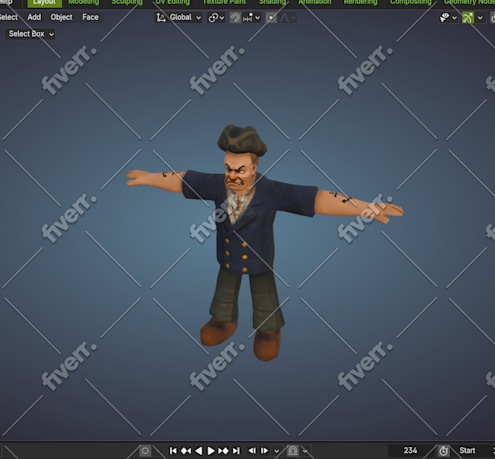Viewport: 495px width, 459px height.
Task: Switch to the Modeling workspace tab
Action: (x=84, y=3)
